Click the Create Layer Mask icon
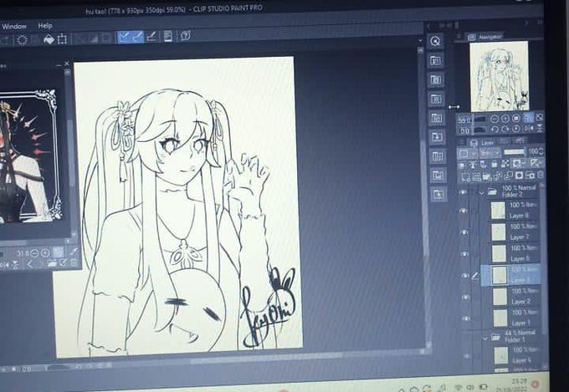Image resolution: width=569 pixels, height=392 pixels. coord(520,176)
